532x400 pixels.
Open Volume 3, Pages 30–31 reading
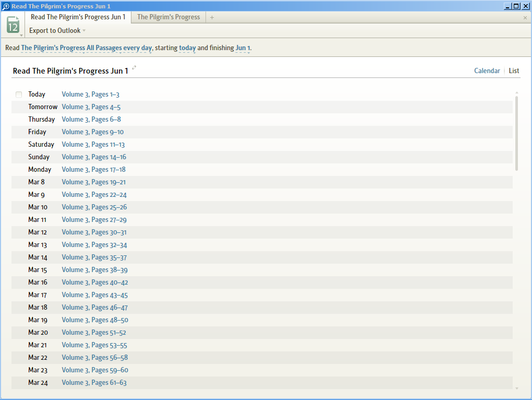(x=94, y=232)
